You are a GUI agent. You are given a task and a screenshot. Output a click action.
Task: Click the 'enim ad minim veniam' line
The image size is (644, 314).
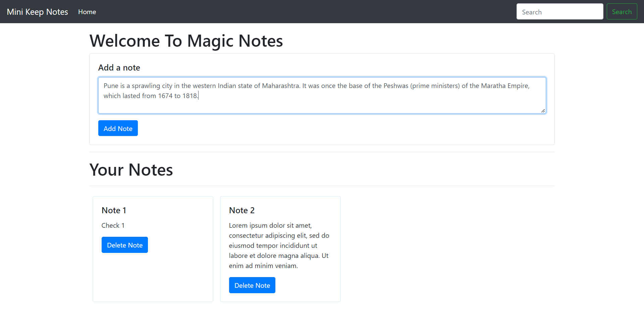click(263, 266)
